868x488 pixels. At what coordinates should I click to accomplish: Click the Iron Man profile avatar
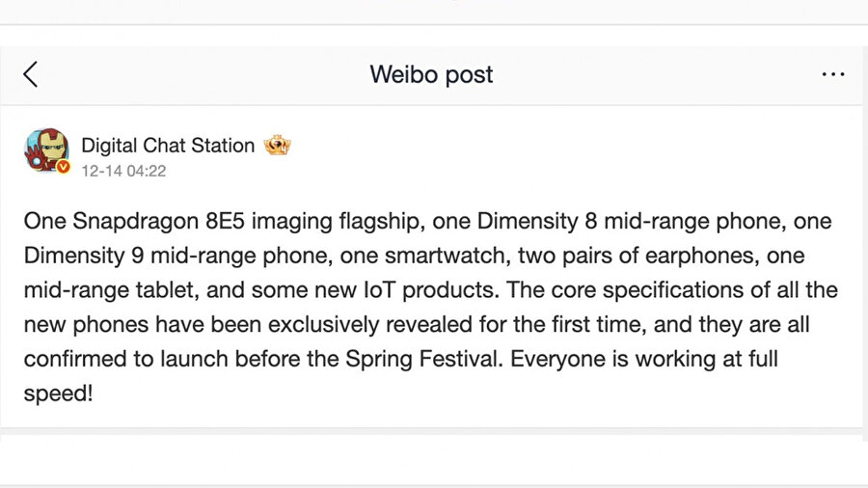pyautogui.click(x=45, y=150)
